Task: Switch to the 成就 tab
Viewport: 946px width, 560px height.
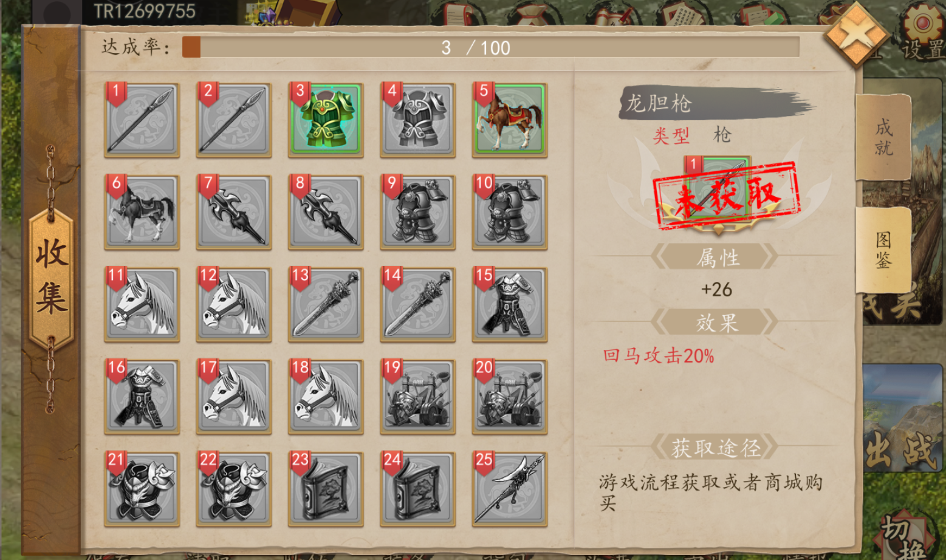Action: coord(883,137)
